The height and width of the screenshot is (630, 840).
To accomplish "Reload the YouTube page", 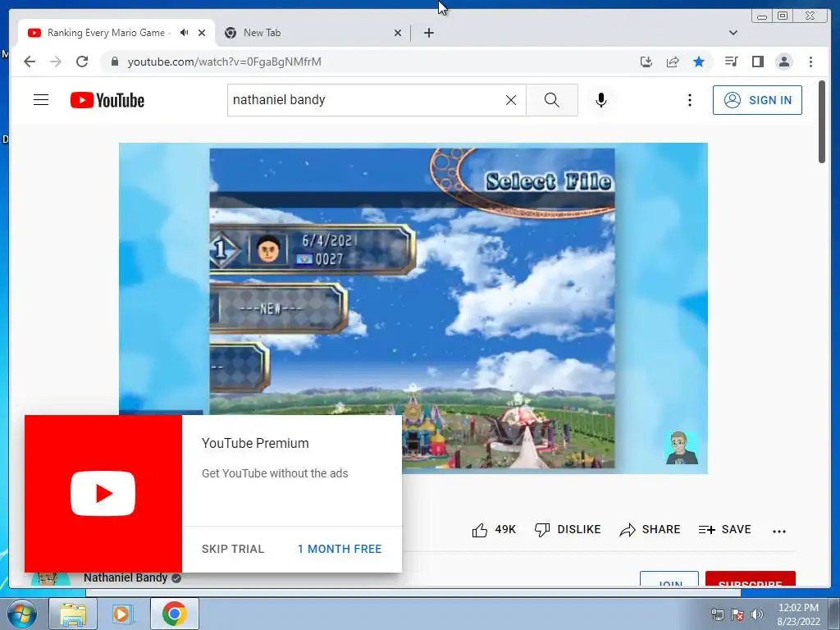I will pyautogui.click(x=82, y=62).
